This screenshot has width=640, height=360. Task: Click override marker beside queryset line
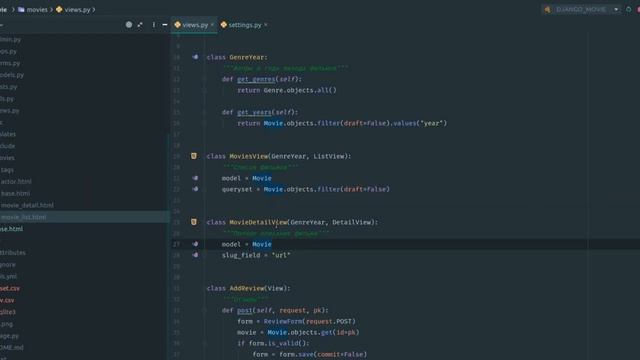click(195, 189)
